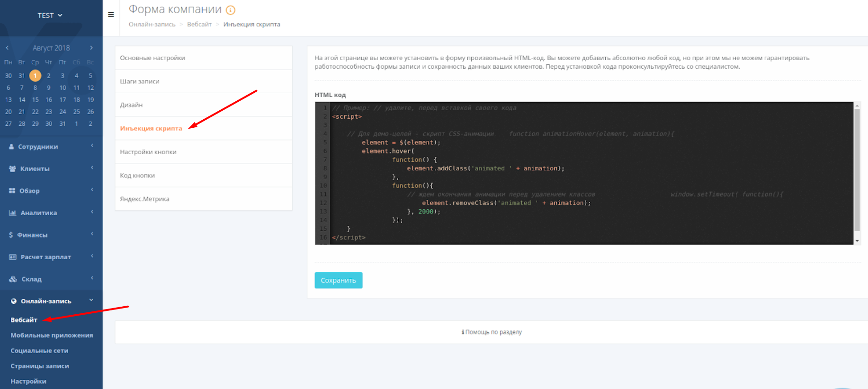Click the opening <script> code line
868x389 pixels.
pyautogui.click(x=347, y=116)
